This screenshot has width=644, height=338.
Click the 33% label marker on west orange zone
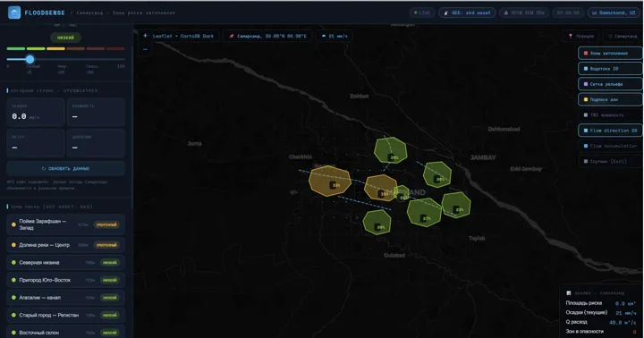pos(335,185)
